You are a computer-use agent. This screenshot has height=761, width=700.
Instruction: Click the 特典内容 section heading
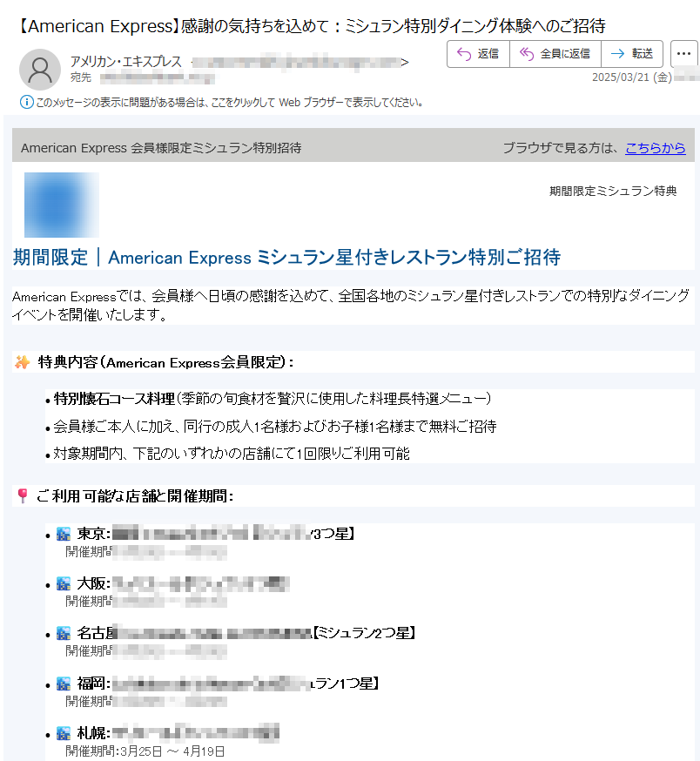pos(165,362)
